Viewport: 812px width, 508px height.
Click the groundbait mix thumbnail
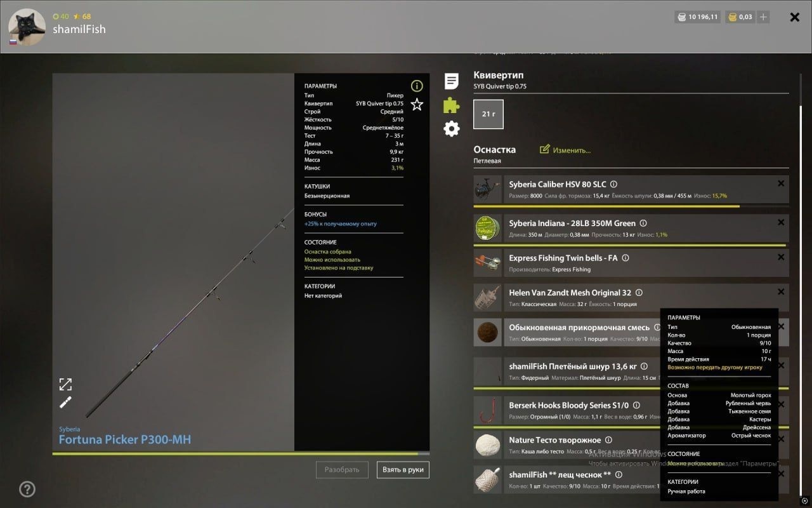488,333
